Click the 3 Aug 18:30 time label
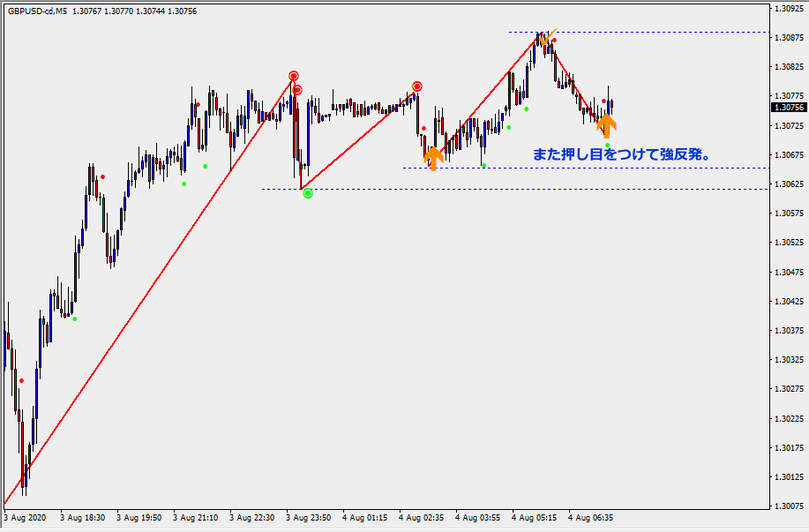Viewport: 809px width, 532px height. coord(84,518)
